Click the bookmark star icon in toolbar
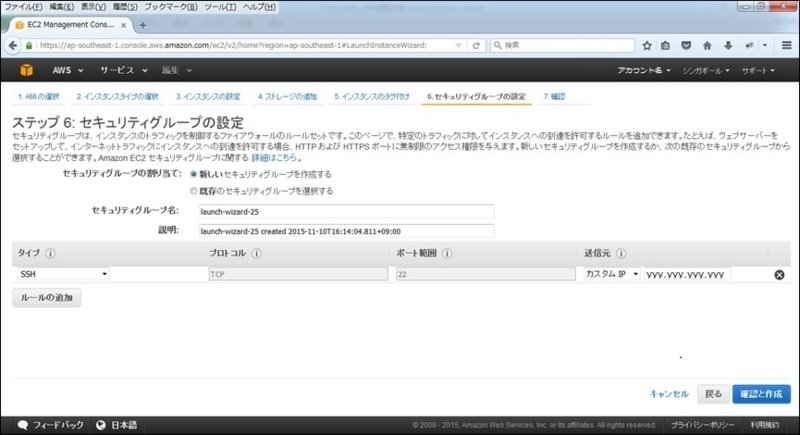This screenshot has height=435, width=800. [648, 45]
